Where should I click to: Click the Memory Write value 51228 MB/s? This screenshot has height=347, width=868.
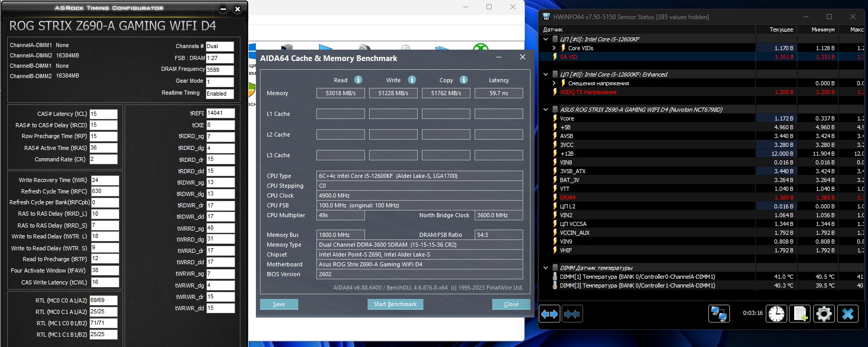393,93
